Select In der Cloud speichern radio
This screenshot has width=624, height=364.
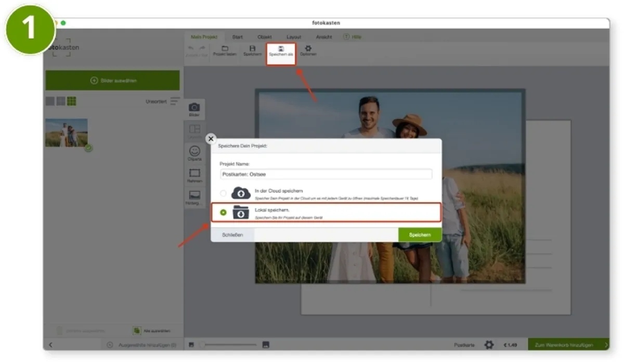pos(224,193)
